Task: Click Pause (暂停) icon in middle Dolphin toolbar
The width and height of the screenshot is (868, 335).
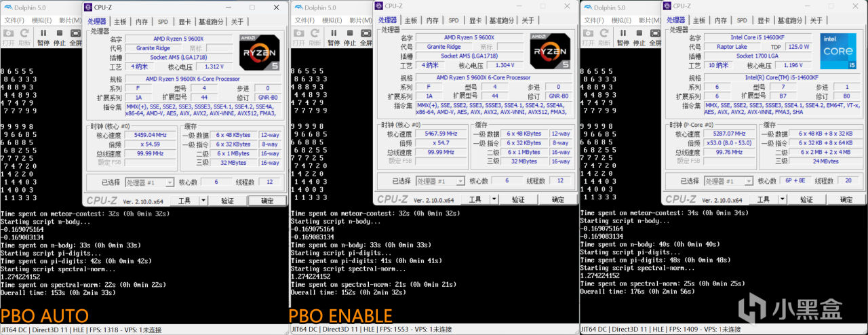Action: tap(334, 33)
